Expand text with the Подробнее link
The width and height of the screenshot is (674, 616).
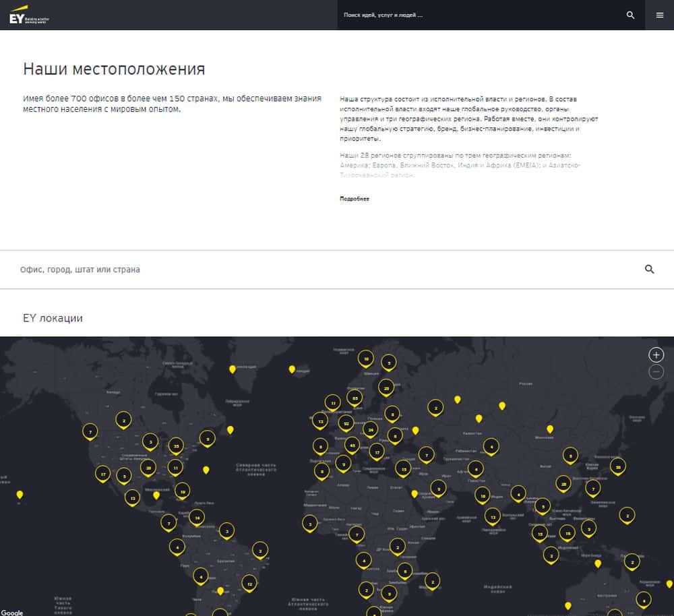(355, 199)
